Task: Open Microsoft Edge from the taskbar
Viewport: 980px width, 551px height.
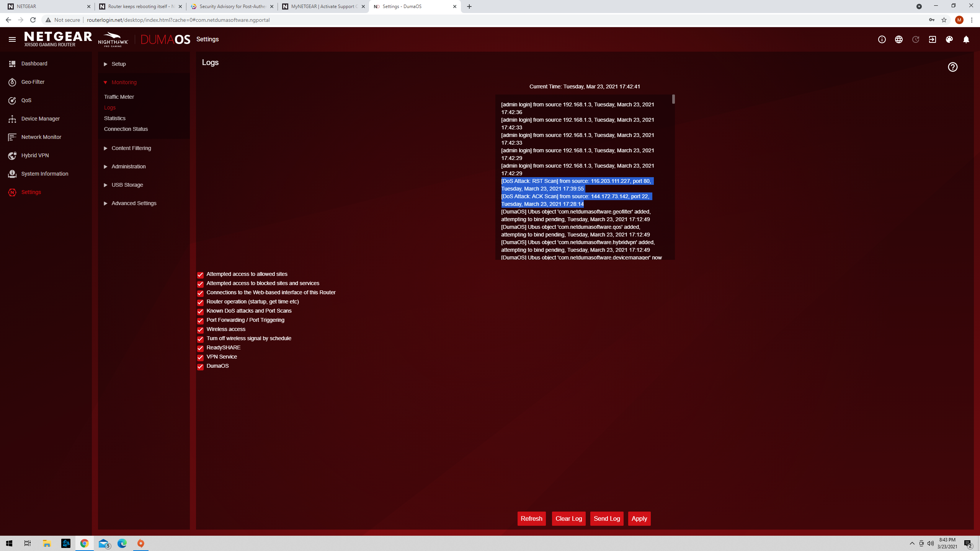Action: tap(122, 543)
